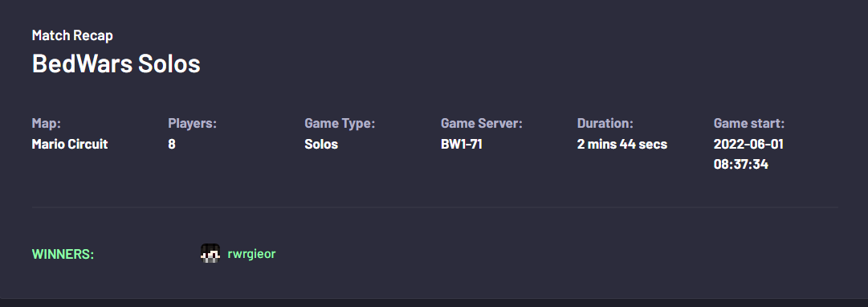Viewport: 868px width, 307px height.
Task: Click empty area beside winner name
Action: pos(553,254)
